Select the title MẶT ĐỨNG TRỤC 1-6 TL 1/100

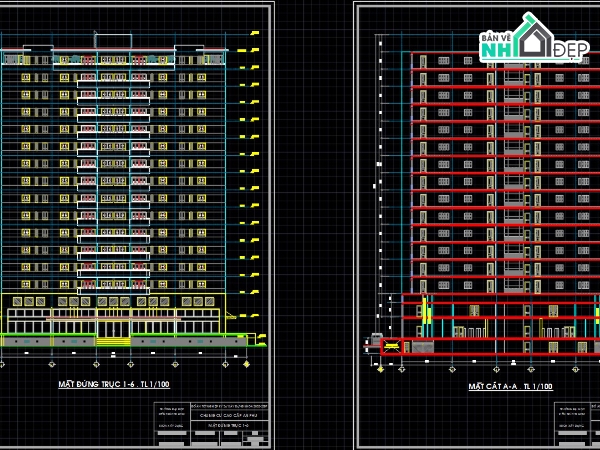[x=114, y=384]
